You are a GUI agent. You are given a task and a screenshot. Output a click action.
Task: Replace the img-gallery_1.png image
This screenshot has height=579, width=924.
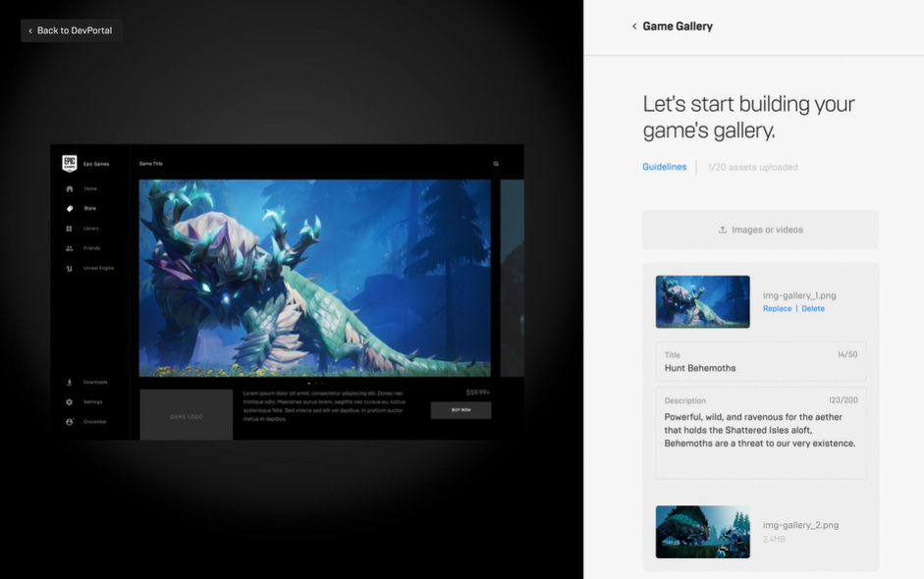click(x=778, y=309)
